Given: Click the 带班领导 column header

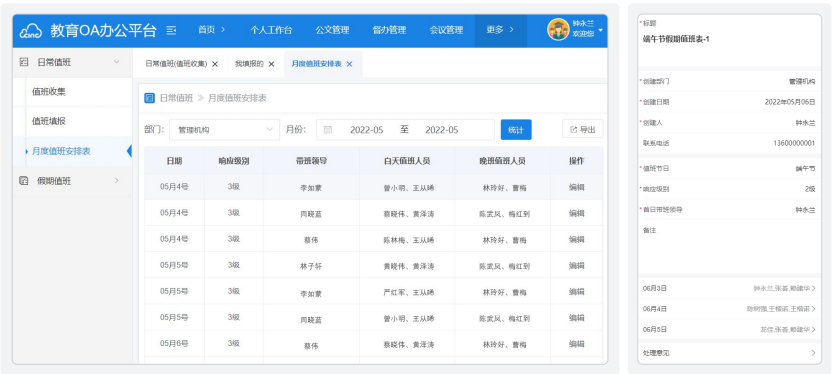Looking at the screenshot, I should coord(311,160).
